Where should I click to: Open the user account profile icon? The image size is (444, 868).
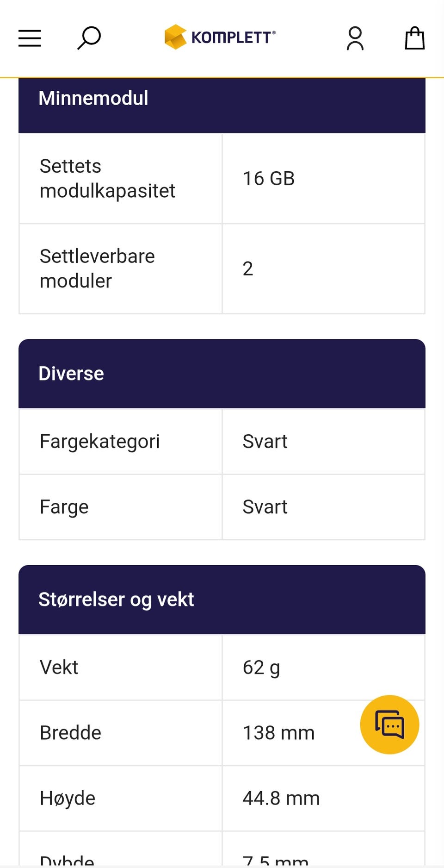pos(355,38)
